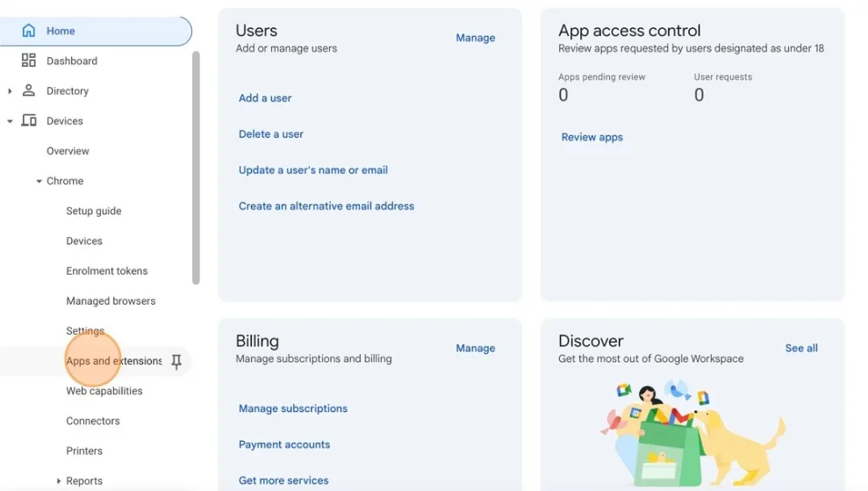Select Devices in the navigation menu
This screenshot has width=868, height=491.
pyautogui.click(x=65, y=121)
